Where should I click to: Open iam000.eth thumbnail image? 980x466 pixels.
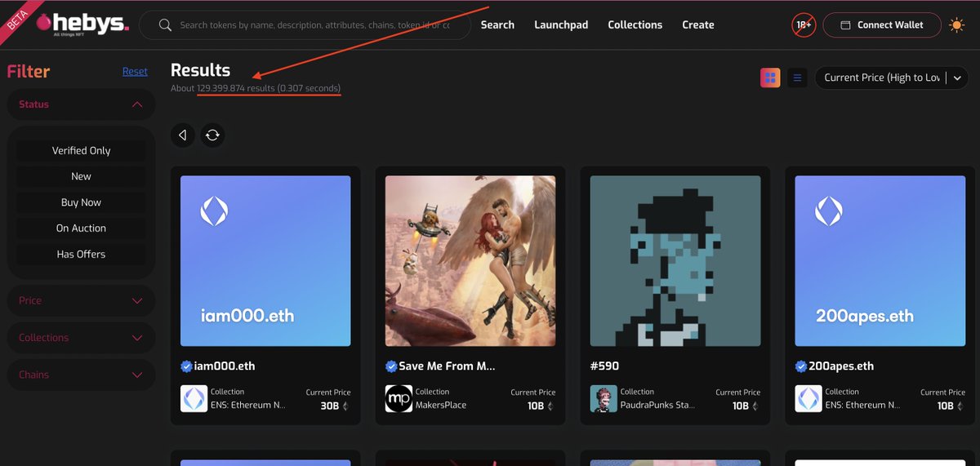click(265, 261)
